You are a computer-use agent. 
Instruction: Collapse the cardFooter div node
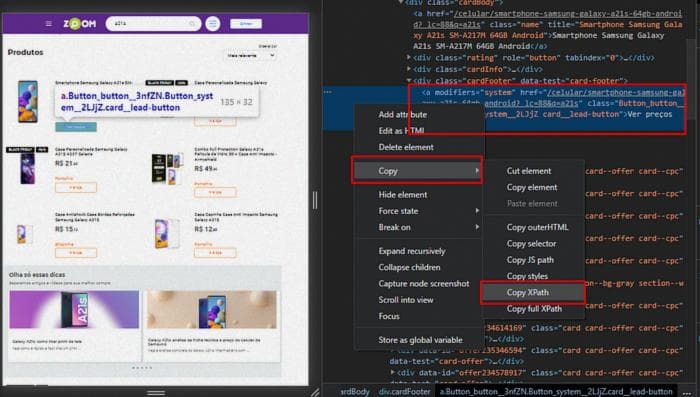408,81
